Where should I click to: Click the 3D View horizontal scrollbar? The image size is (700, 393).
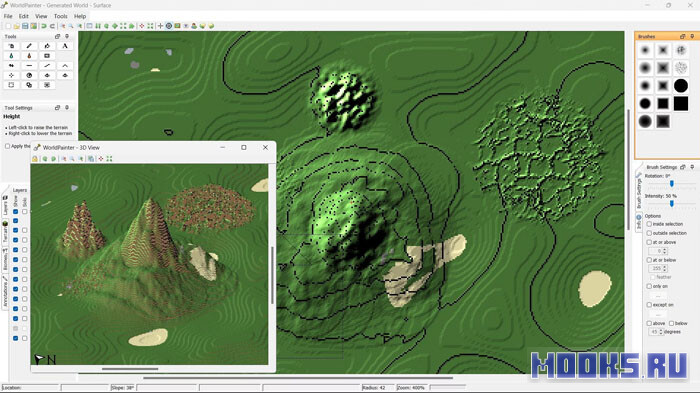pos(130,369)
